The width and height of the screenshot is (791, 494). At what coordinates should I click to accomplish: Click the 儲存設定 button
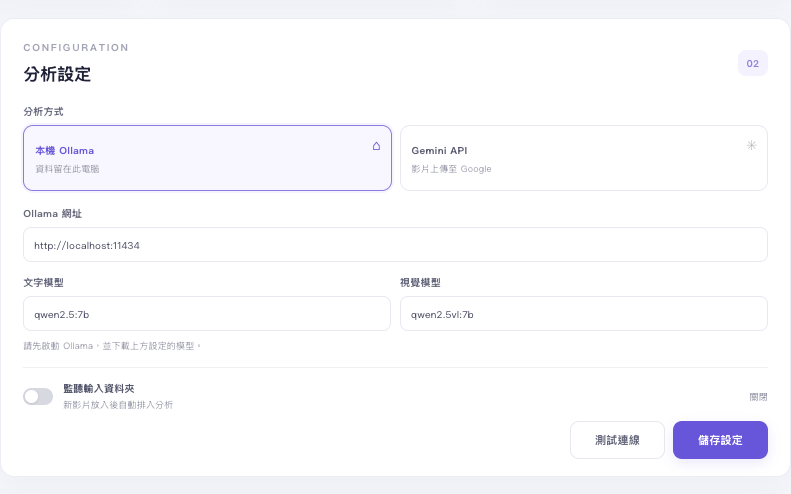[720, 440]
